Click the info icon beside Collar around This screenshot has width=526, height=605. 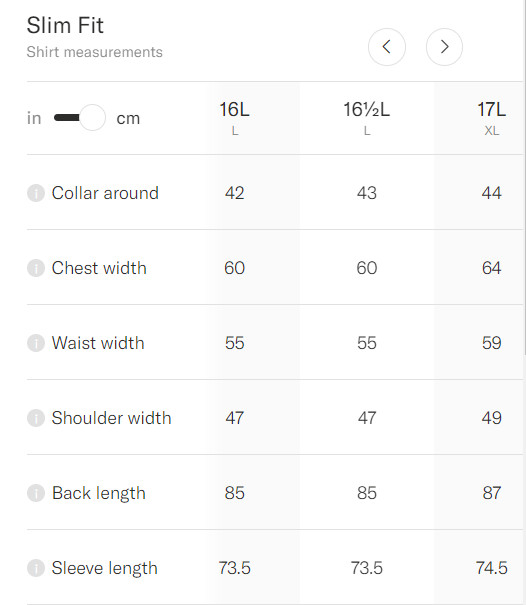[x=36, y=193]
